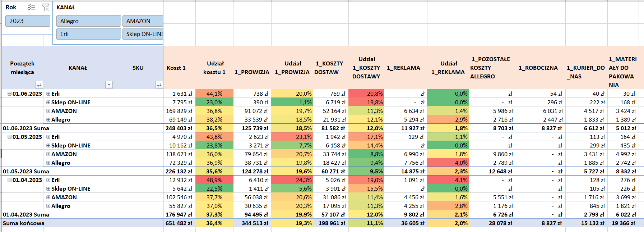Open the KANAŁ column filter dropdown
Screen dimensions: 644x232
(109, 85)
